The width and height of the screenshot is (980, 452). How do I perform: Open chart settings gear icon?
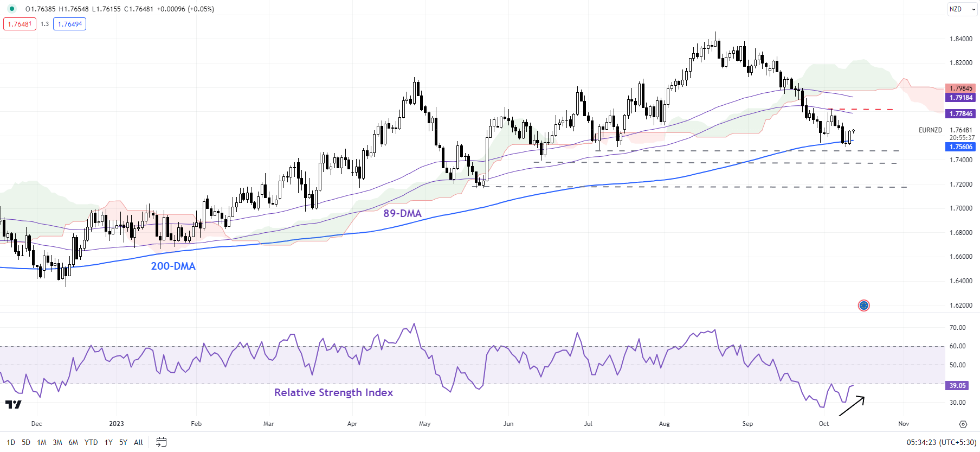[x=963, y=424]
